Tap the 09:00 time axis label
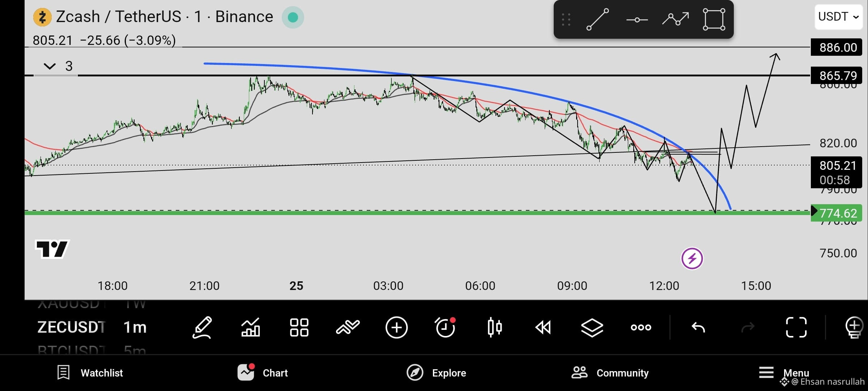 coord(572,286)
